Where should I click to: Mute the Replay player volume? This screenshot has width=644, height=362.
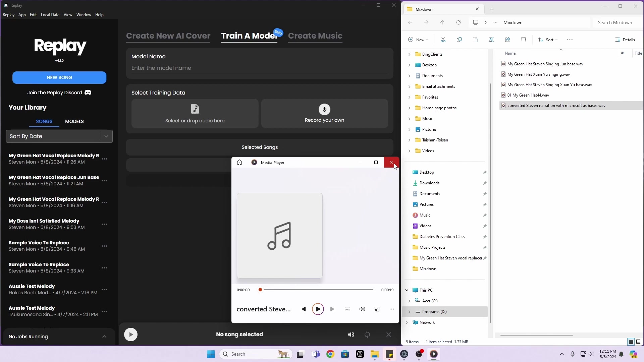coord(351,335)
